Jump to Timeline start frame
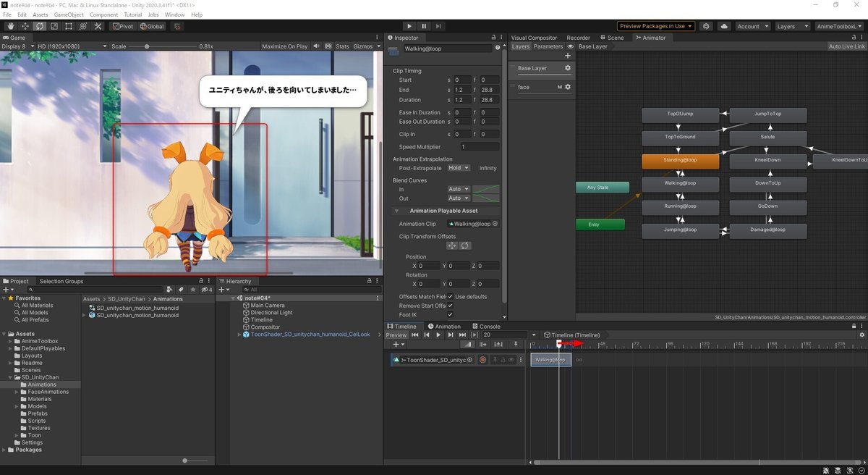The image size is (868, 475). point(414,335)
